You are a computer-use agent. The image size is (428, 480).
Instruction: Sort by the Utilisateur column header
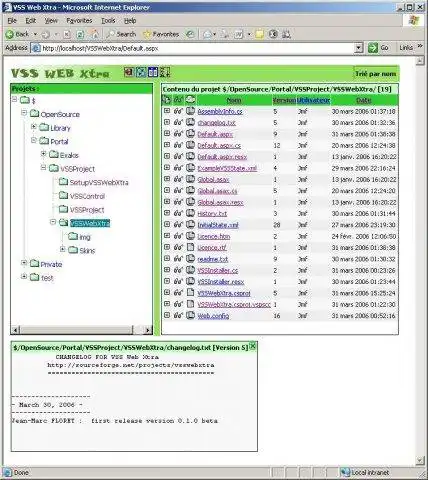(x=313, y=100)
